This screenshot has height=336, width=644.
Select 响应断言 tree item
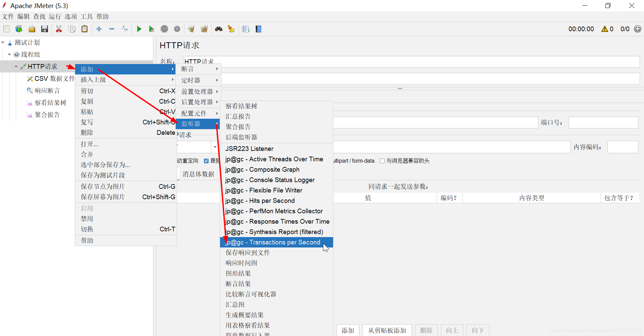pos(43,91)
